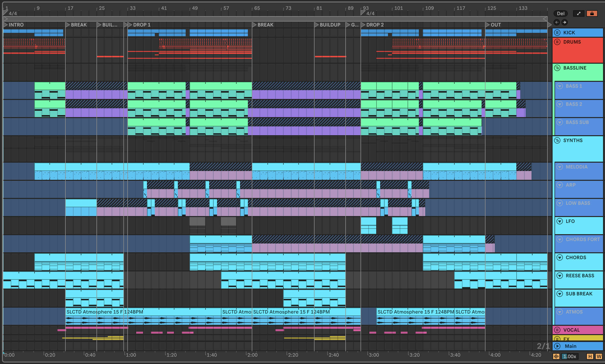Collapse the BASSLINE group track
Image resolution: width=605 pixels, height=364 pixels.
click(x=557, y=68)
